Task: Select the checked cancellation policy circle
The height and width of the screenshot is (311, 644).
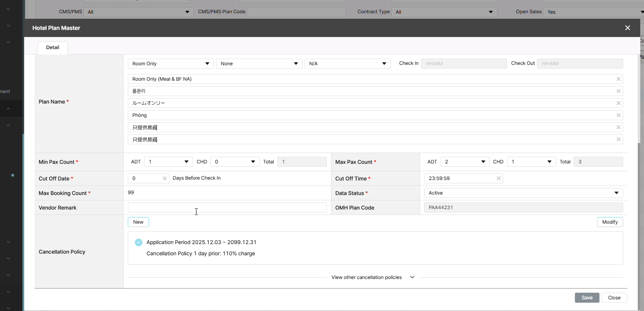Action: [139, 242]
